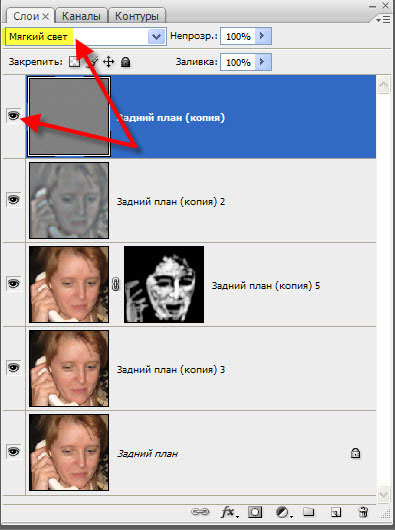This screenshot has height=530, width=395.
Task: Select italic Задний план layer name
Action: pos(147,453)
